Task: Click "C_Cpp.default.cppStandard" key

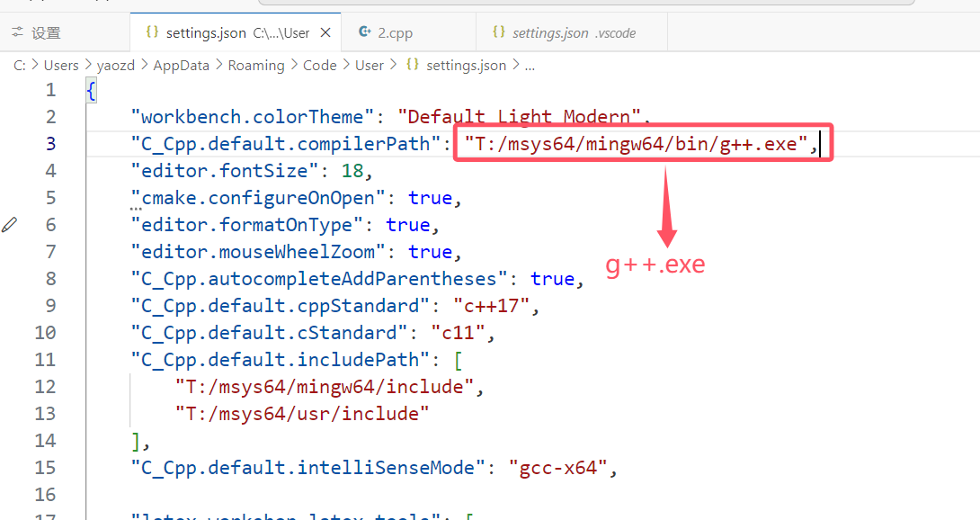Action: [x=280, y=305]
